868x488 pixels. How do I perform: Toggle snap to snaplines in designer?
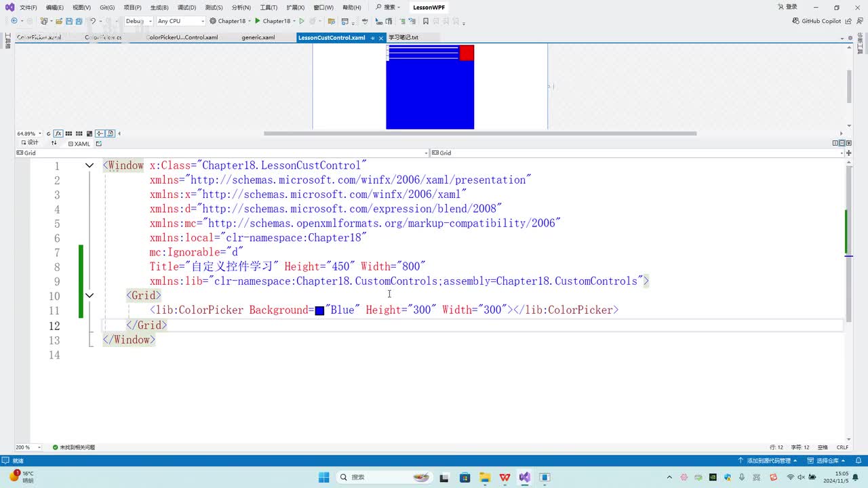click(x=100, y=134)
